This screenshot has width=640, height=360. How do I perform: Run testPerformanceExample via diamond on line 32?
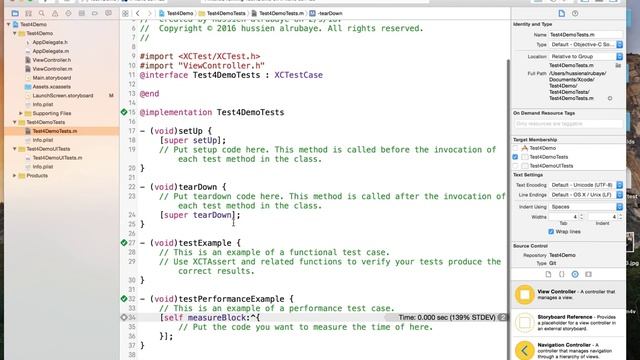click(124, 298)
